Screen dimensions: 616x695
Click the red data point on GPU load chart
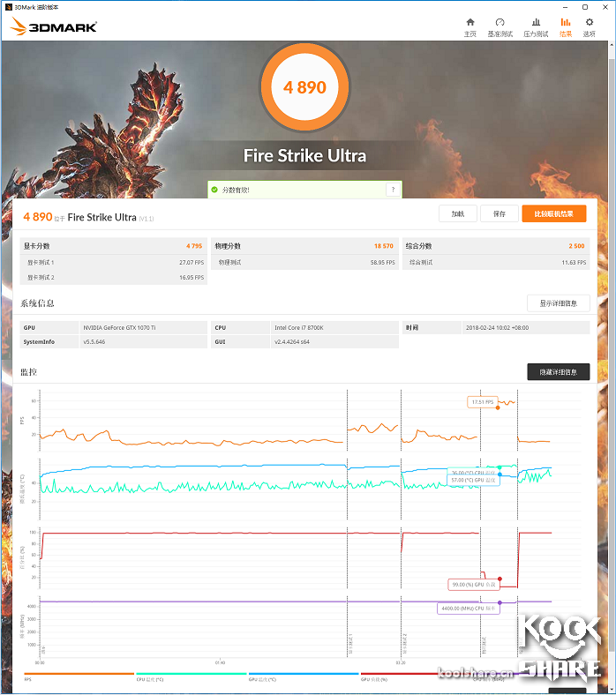click(x=500, y=579)
